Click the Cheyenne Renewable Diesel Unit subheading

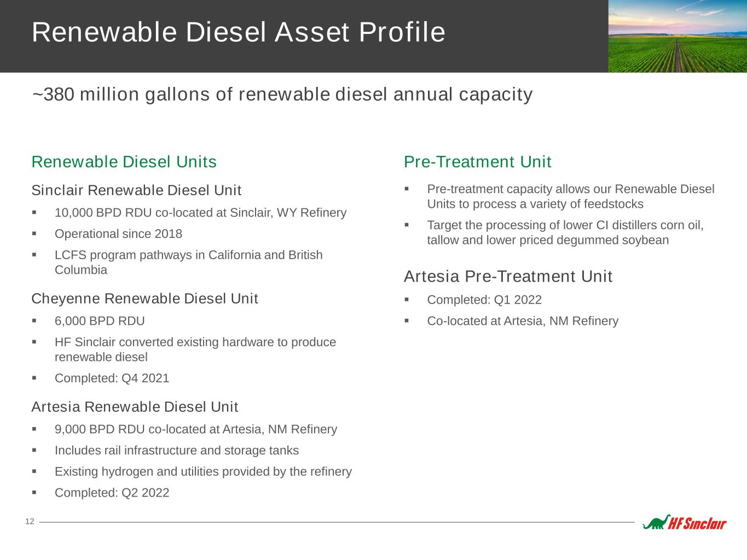[144, 299]
